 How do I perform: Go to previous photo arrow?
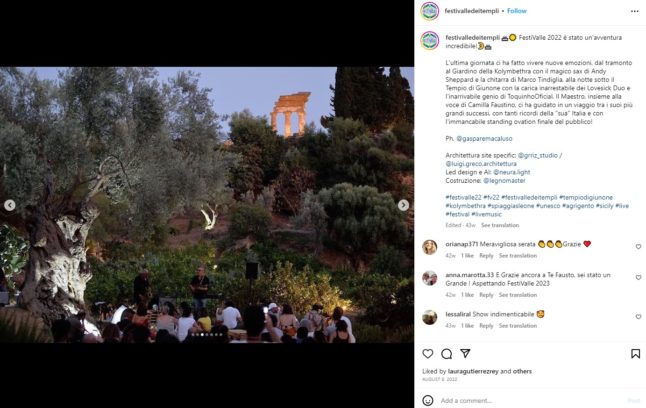(x=10, y=205)
